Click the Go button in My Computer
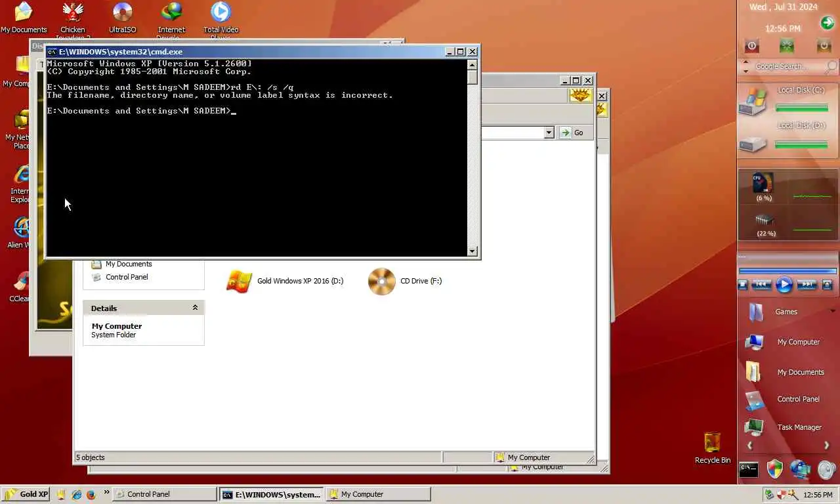The height and width of the screenshot is (504, 840). tap(572, 133)
